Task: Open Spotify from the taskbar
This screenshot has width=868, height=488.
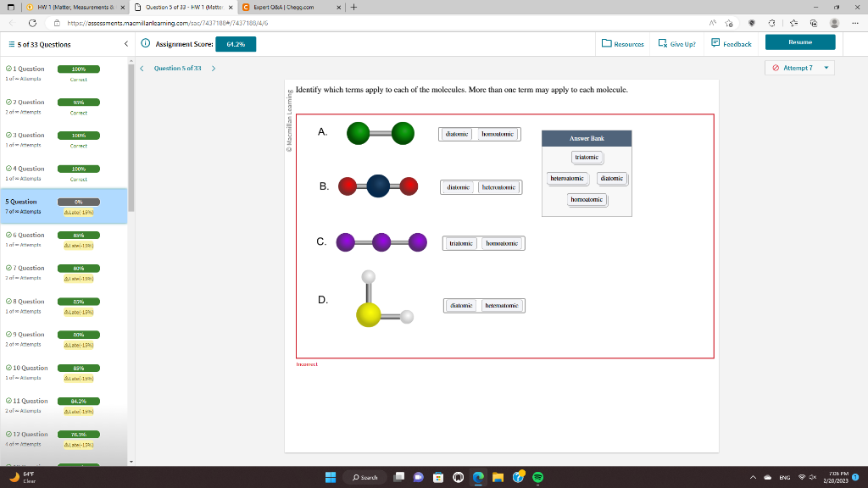Action: [537, 477]
